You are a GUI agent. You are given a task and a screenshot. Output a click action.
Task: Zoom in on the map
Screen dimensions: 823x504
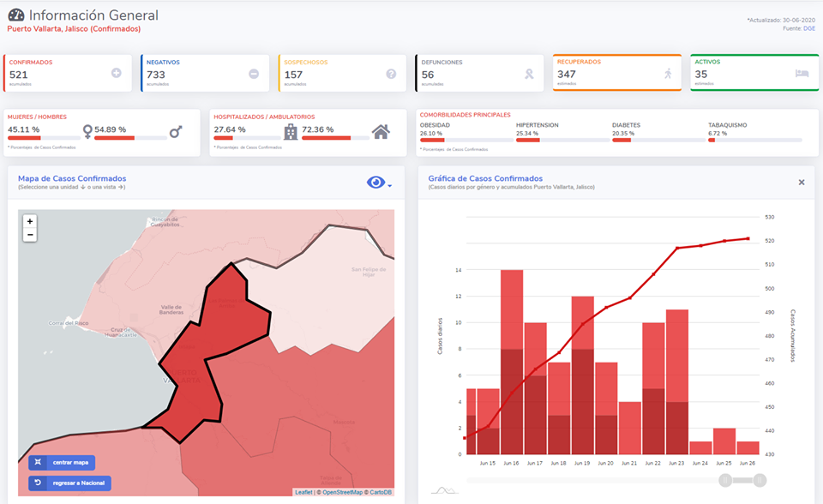tap(30, 221)
